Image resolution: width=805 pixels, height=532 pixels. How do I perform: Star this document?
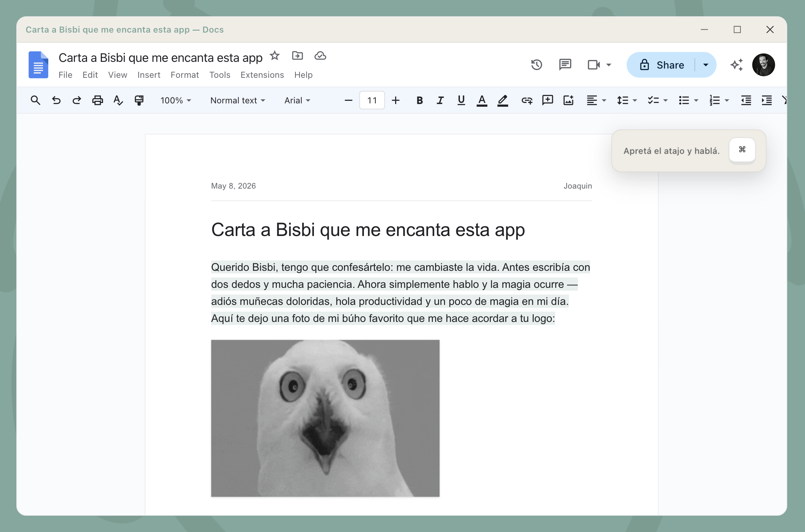click(x=275, y=56)
